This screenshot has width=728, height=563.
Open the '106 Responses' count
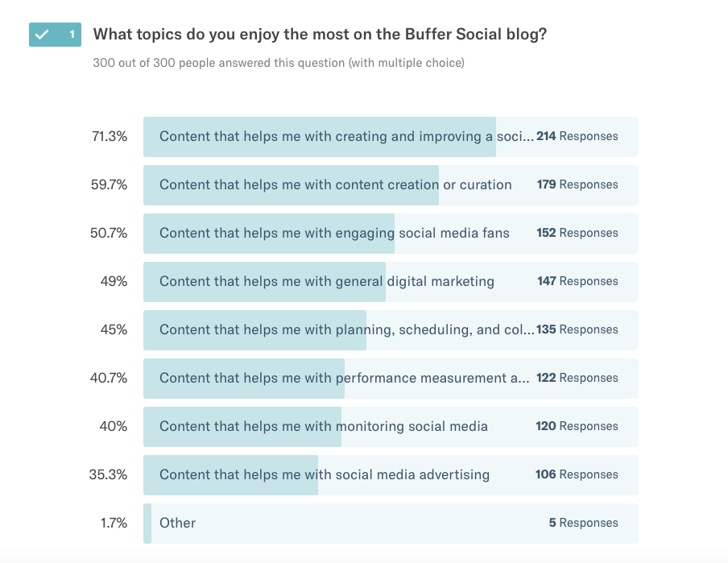pos(577,474)
